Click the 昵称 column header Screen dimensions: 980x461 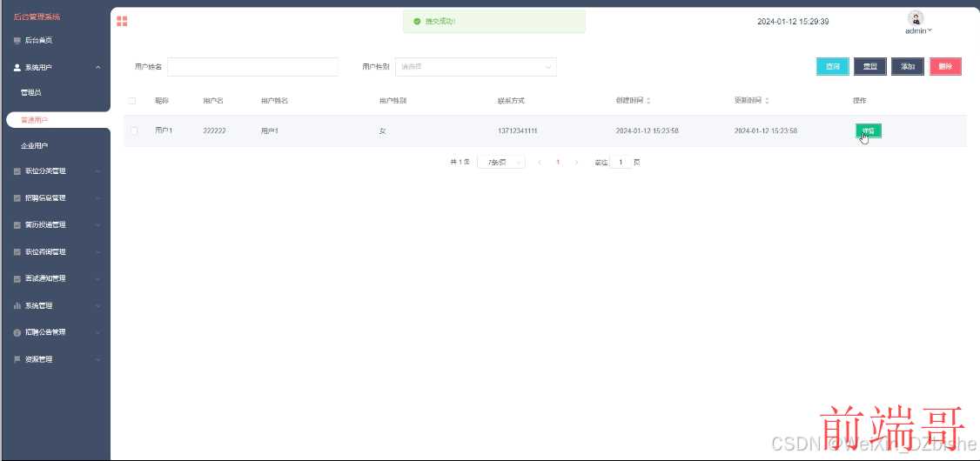coord(162,101)
